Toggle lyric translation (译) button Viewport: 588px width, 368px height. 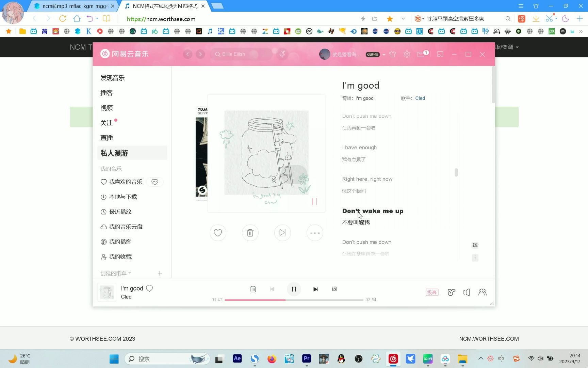(x=475, y=245)
